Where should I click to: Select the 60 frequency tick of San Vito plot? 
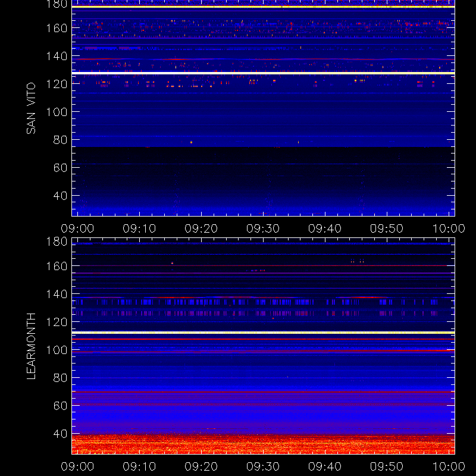(x=60, y=168)
